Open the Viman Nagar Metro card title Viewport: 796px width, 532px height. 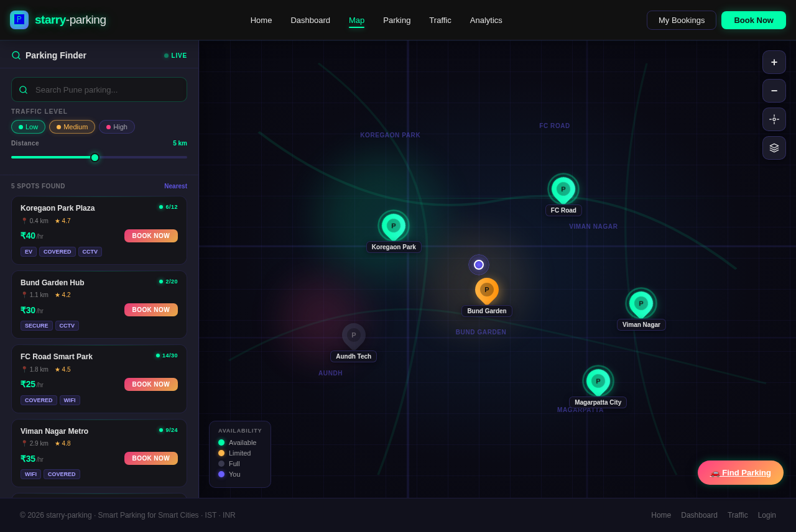coord(54,431)
